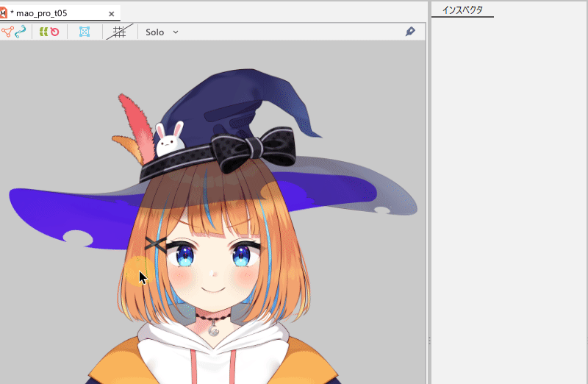Click the purple witch hat tip
Viewport: 588px width, 384px height.
click(309, 125)
